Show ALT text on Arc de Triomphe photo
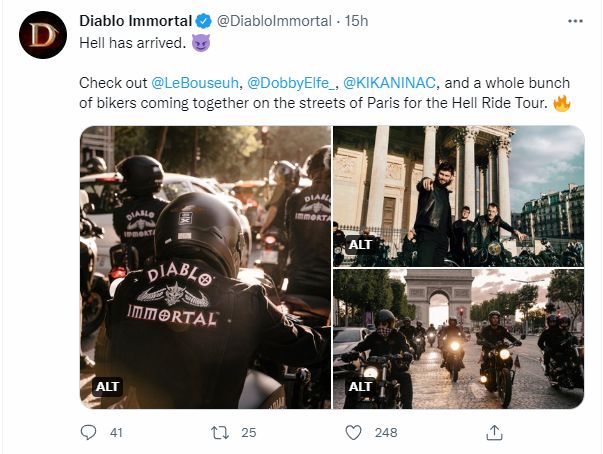 360,385
